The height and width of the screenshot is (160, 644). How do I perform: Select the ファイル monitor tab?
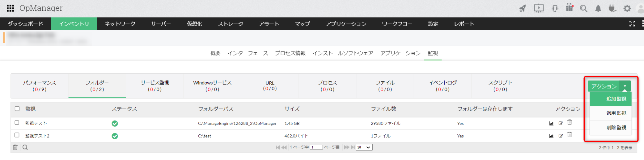tap(385, 86)
